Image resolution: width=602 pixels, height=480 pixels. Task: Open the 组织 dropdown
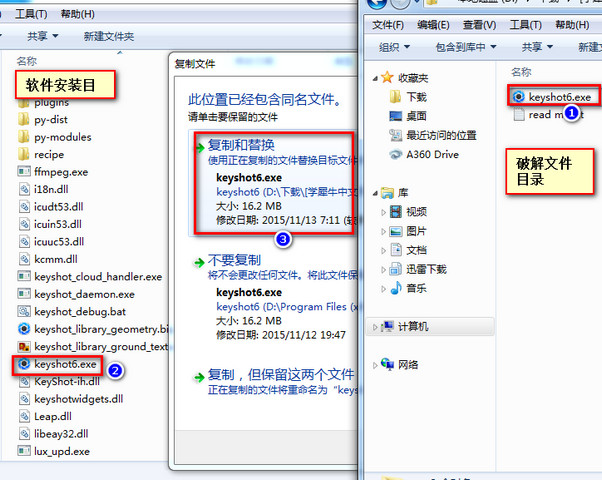pyautogui.click(x=395, y=47)
